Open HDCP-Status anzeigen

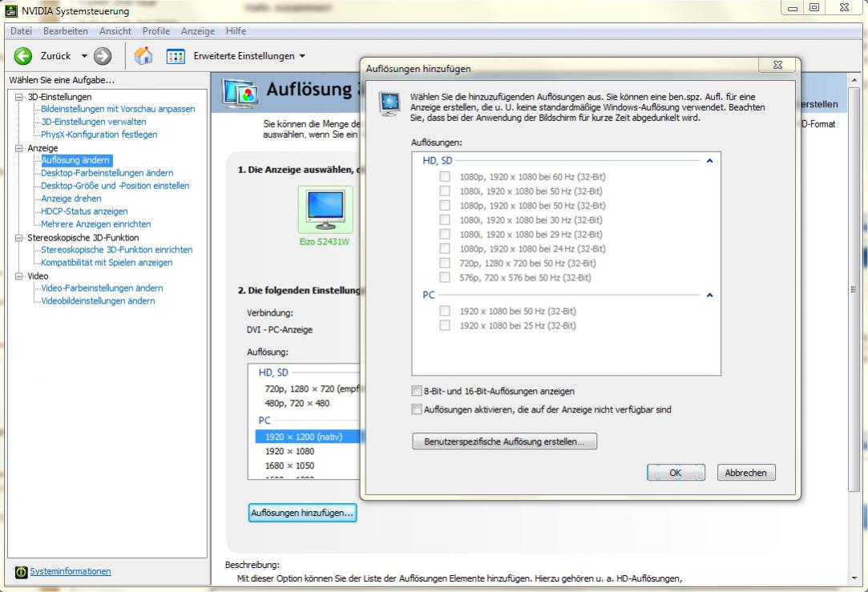pos(84,211)
